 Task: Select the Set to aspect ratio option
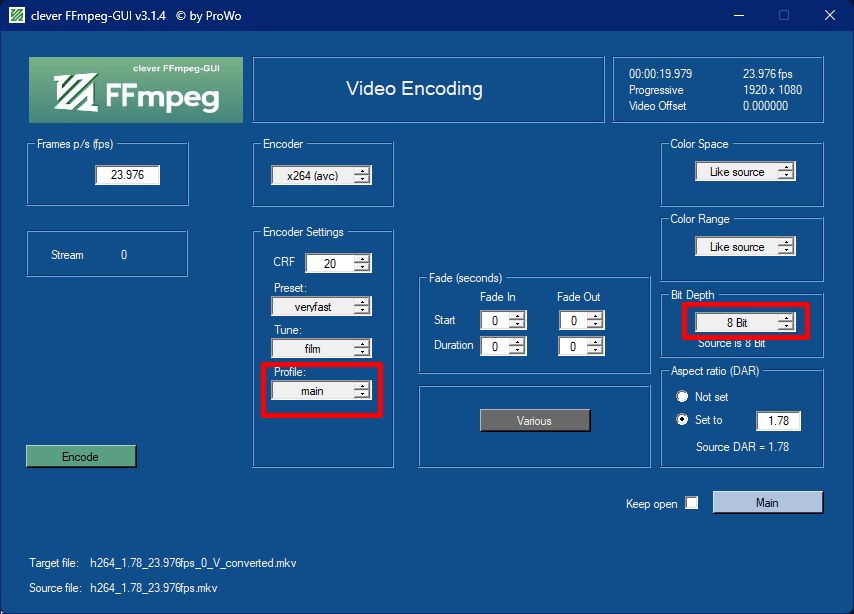pos(682,420)
